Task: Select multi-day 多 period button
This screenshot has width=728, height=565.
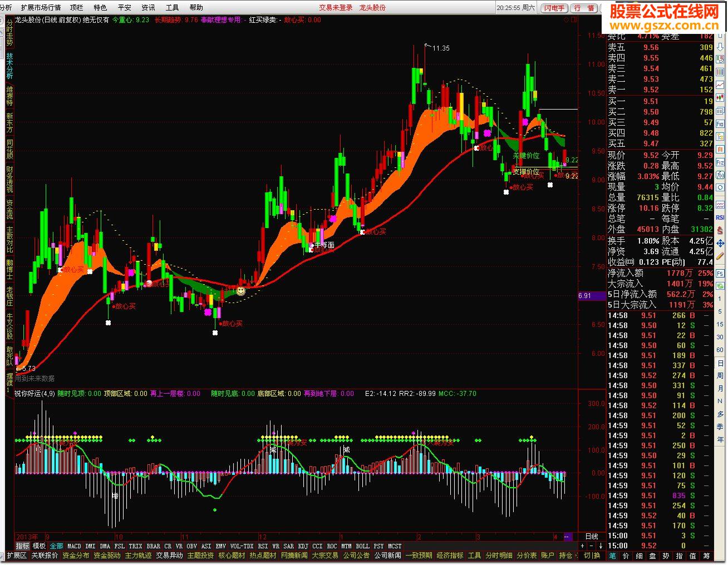Action: pyautogui.click(x=720, y=414)
